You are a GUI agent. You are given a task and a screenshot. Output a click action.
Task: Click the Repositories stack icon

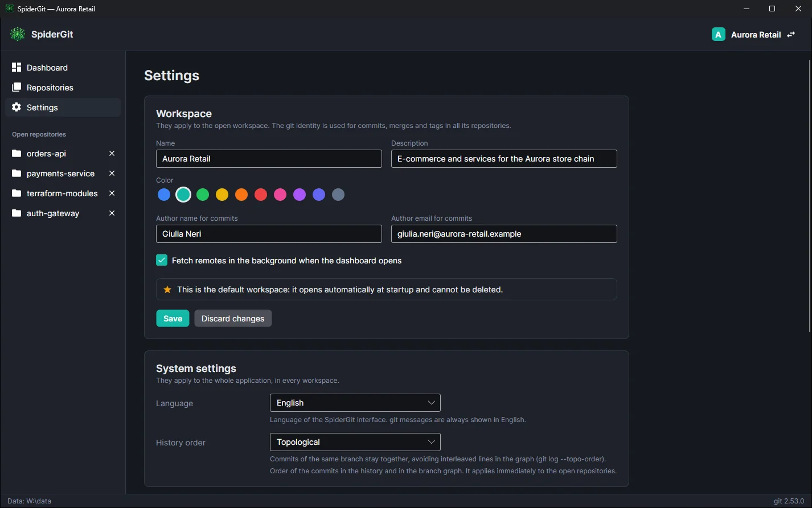point(17,88)
